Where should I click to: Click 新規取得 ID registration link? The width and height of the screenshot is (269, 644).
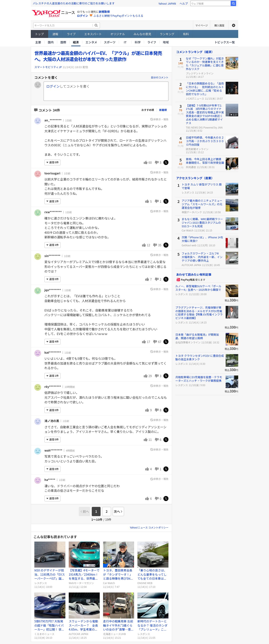(104, 12)
